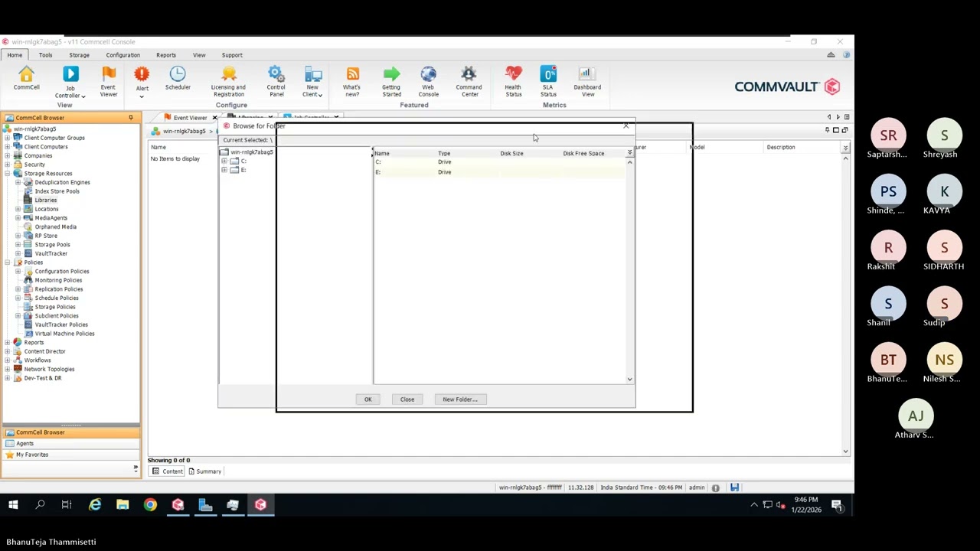Expand the E: drive in Browse dialog tree
The width and height of the screenshot is (980, 551).
pyautogui.click(x=224, y=170)
